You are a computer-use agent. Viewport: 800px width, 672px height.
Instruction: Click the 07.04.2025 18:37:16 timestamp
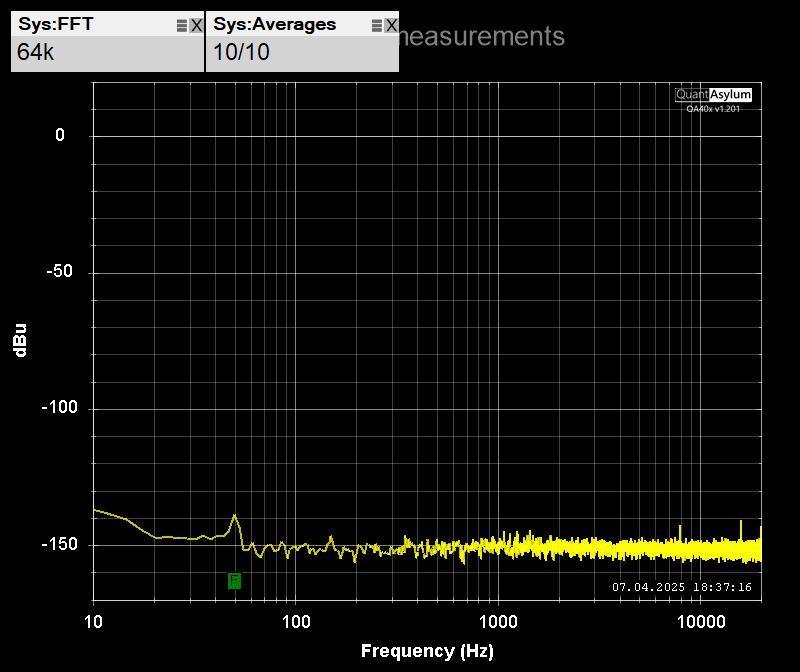682,587
